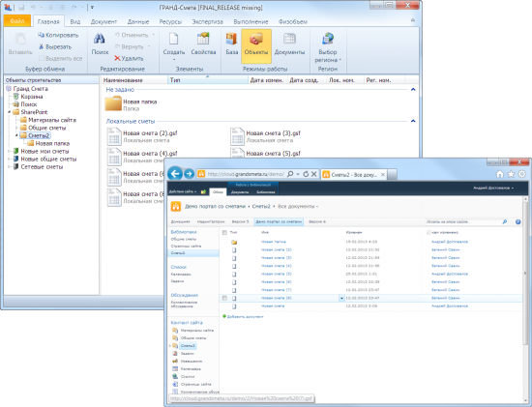The width and height of the screenshot is (532, 407).
Task: Open Новая папка link in SharePoint list
Action: [274, 242]
